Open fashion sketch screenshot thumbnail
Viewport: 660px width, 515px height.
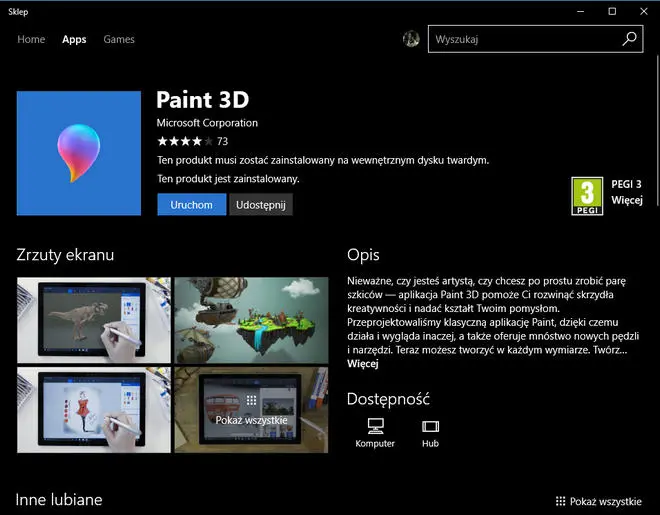pyautogui.click(x=94, y=410)
